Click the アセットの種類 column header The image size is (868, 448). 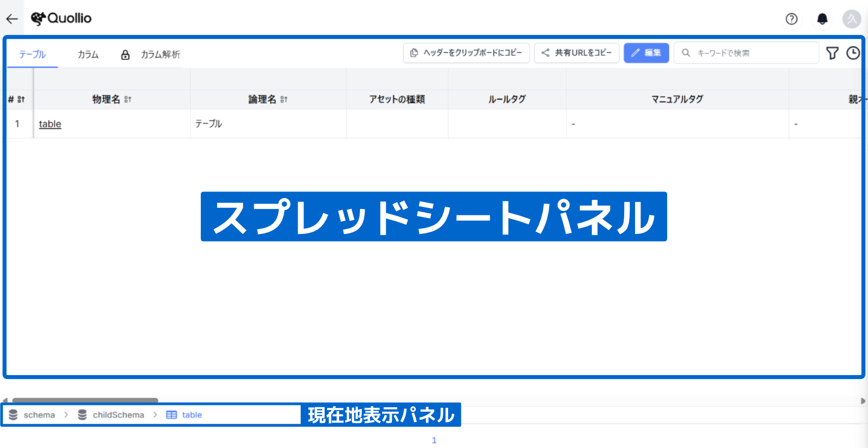(x=397, y=100)
